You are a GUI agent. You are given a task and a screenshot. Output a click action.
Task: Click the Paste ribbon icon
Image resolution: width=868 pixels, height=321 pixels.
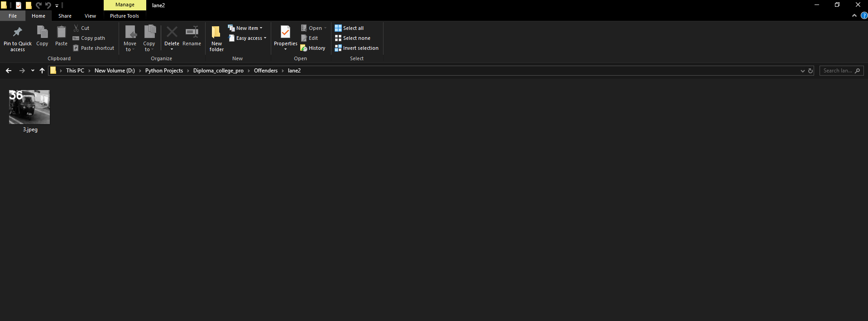(x=61, y=32)
